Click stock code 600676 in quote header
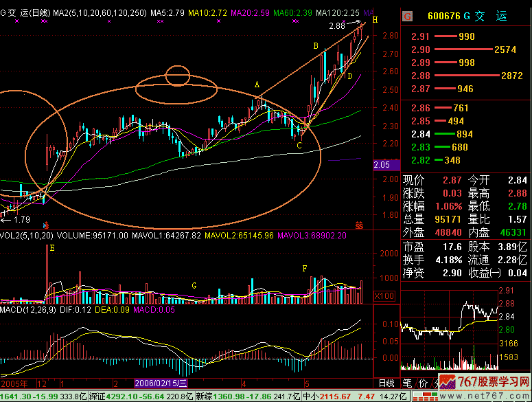The image size is (532, 402). click(443, 16)
